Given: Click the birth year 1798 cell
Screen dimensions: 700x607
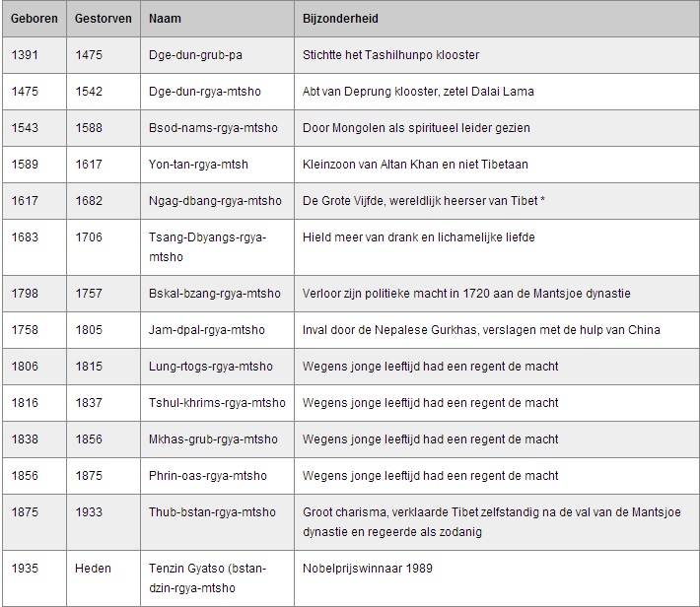Looking at the screenshot, I should click(x=26, y=294).
